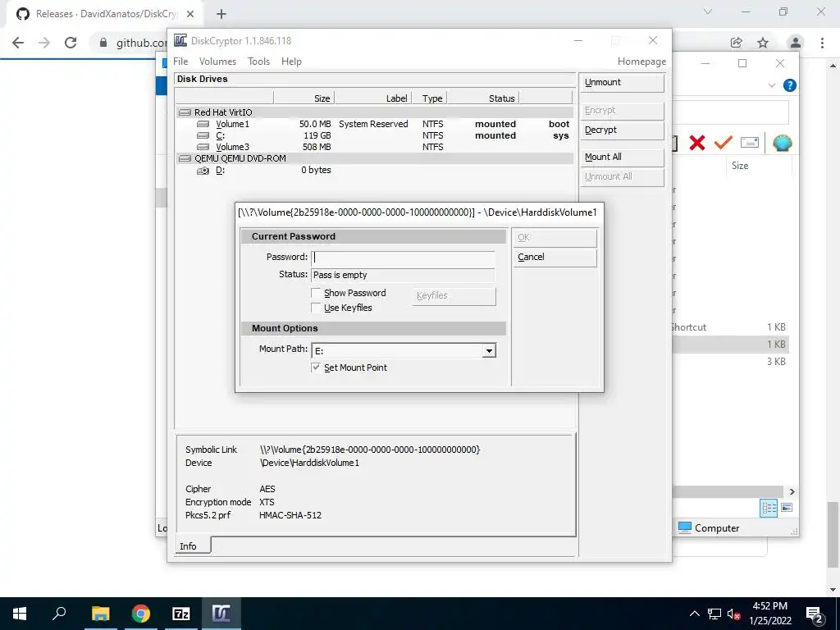This screenshot has height=630, width=840.
Task: Expand the chevron in 7-Zip window
Action: (772, 85)
